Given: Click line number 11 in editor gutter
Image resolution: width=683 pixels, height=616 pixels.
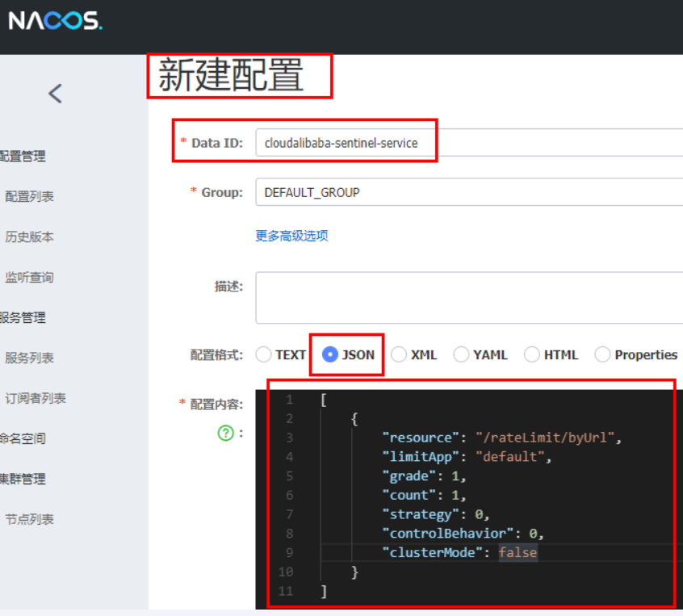Looking at the screenshot, I should (x=286, y=591).
